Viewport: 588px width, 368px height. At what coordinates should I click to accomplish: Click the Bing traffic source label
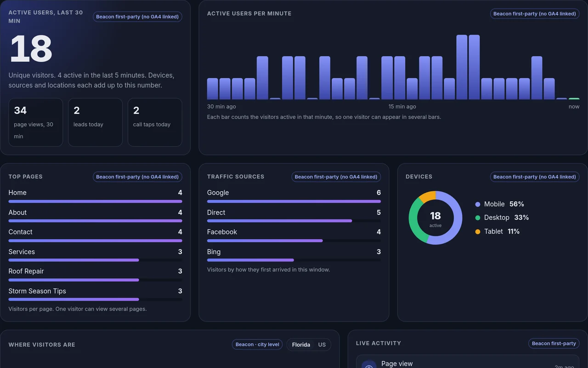(214, 252)
